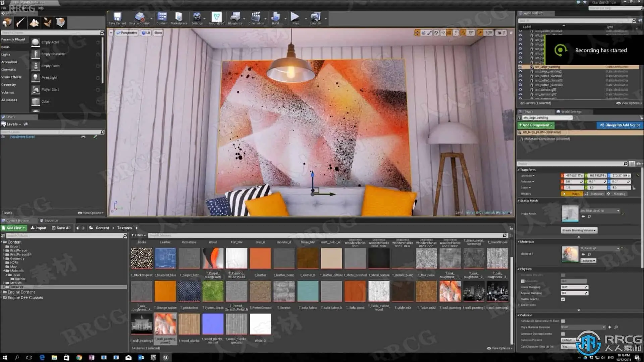Hide sm_large_painting2 using its eye icon
The height and width of the screenshot is (362, 644).
pos(520,71)
